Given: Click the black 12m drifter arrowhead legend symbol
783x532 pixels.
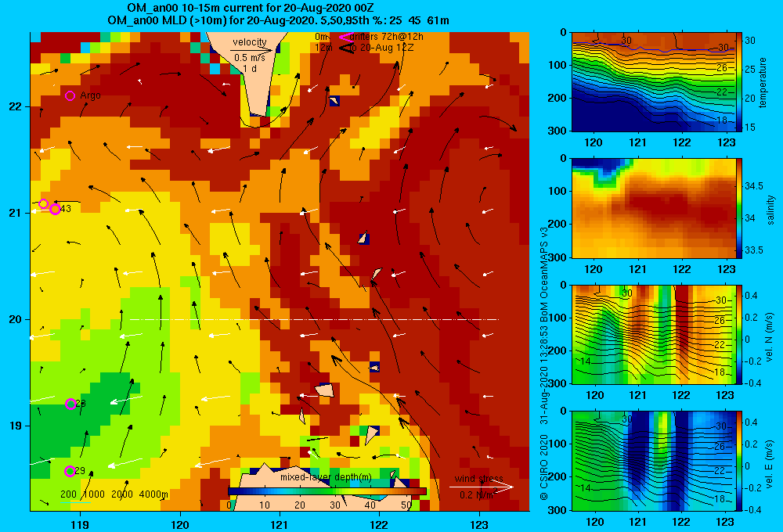Looking at the screenshot, I should (346, 48).
